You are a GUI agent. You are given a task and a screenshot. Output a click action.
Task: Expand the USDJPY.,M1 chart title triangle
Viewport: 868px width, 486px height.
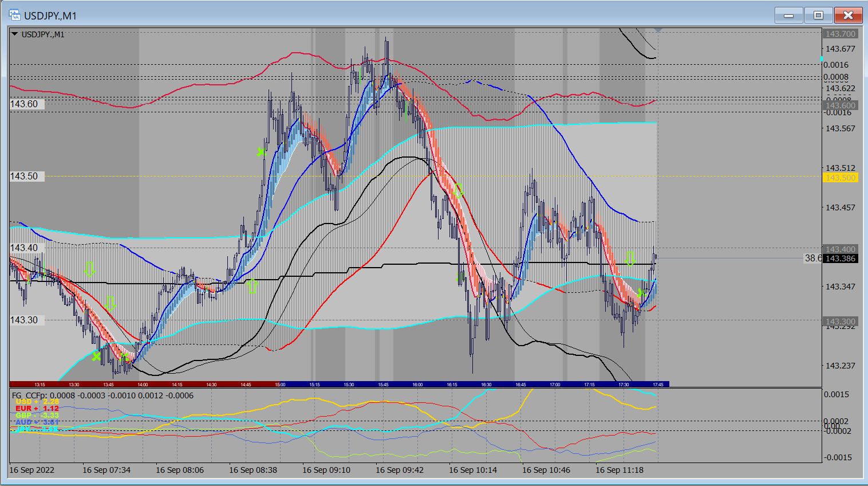coord(14,34)
